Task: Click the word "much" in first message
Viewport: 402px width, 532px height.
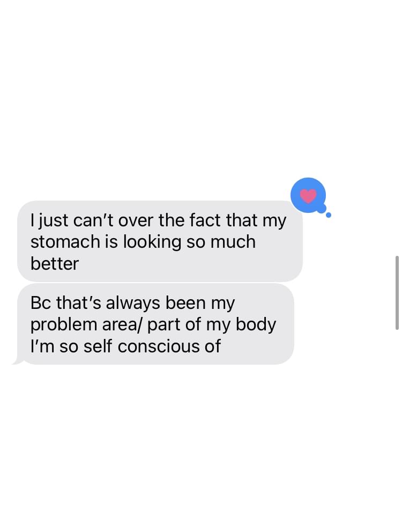Action: pyautogui.click(x=233, y=241)
